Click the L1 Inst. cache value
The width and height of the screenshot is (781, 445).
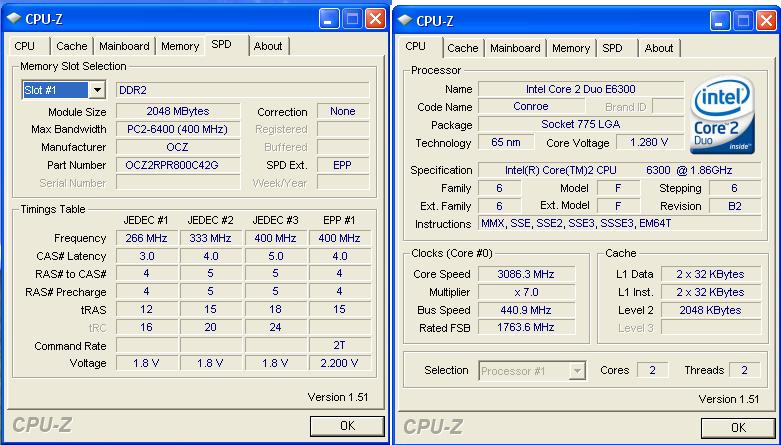pos(711,292)
